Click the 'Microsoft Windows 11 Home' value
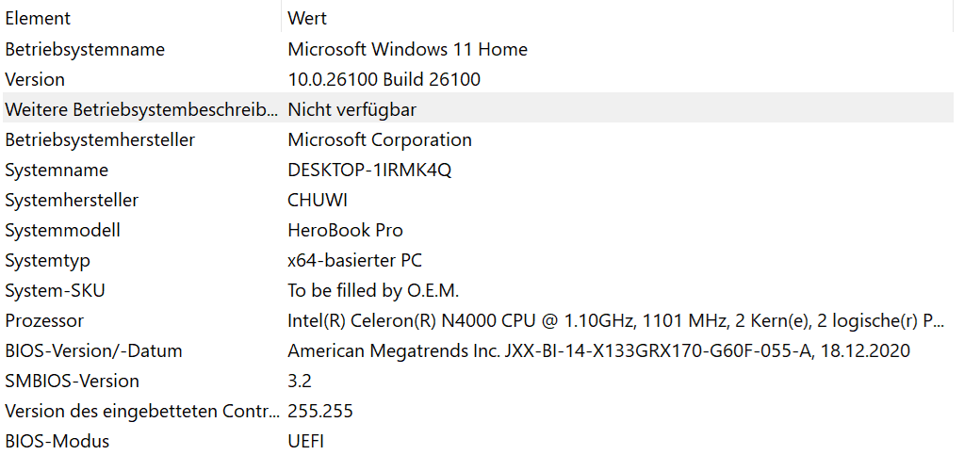This screenshot has width=980, height=455. pos(407,49)
